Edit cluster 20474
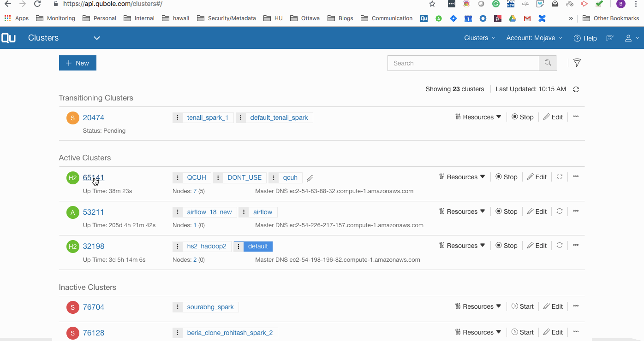Image resolution: width=644 pixels, height=341 pixels. click(x=553, y=117)
